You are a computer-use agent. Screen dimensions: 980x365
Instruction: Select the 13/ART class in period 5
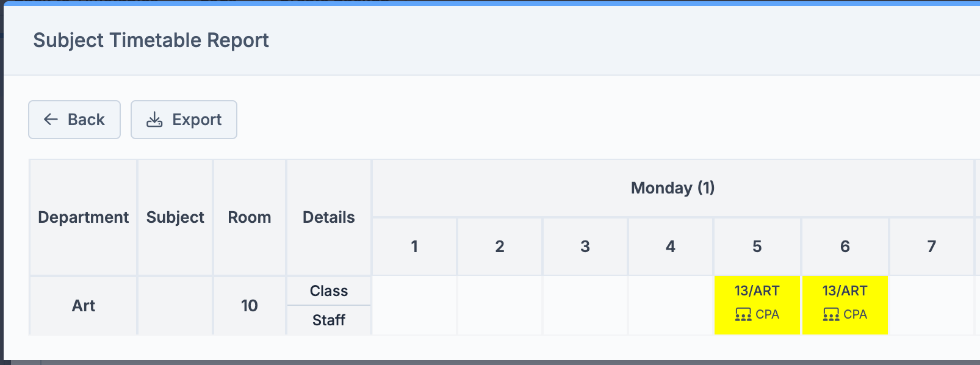point(757,291)
